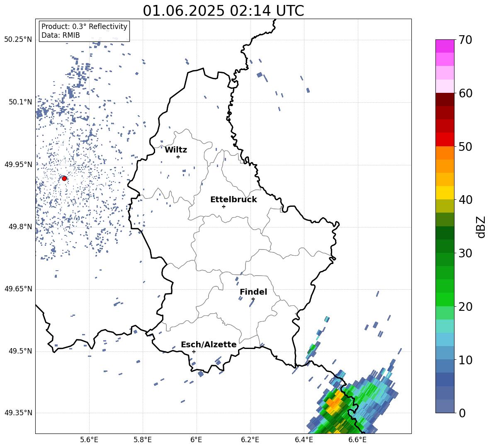
Task: Click the 49.5°N latitude label
Action: [x=20, y=351]
